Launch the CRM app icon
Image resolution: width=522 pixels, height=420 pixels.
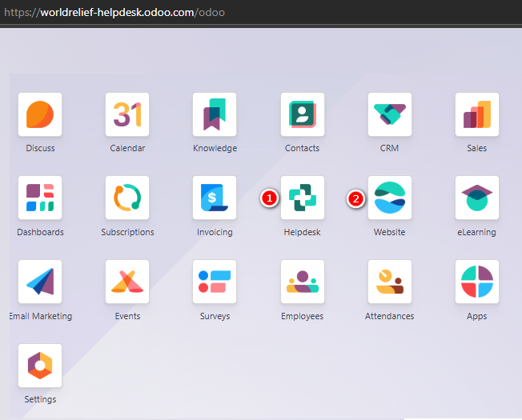390,114
